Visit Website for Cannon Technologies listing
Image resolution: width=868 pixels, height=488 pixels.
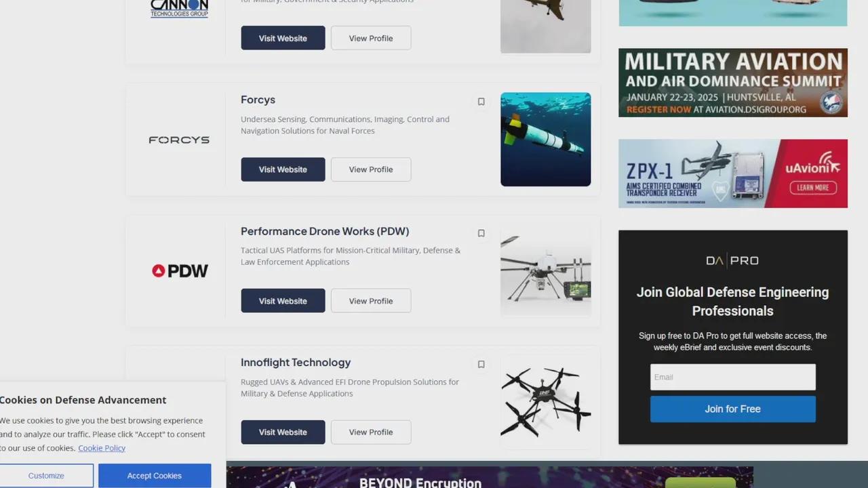point(283,38)
